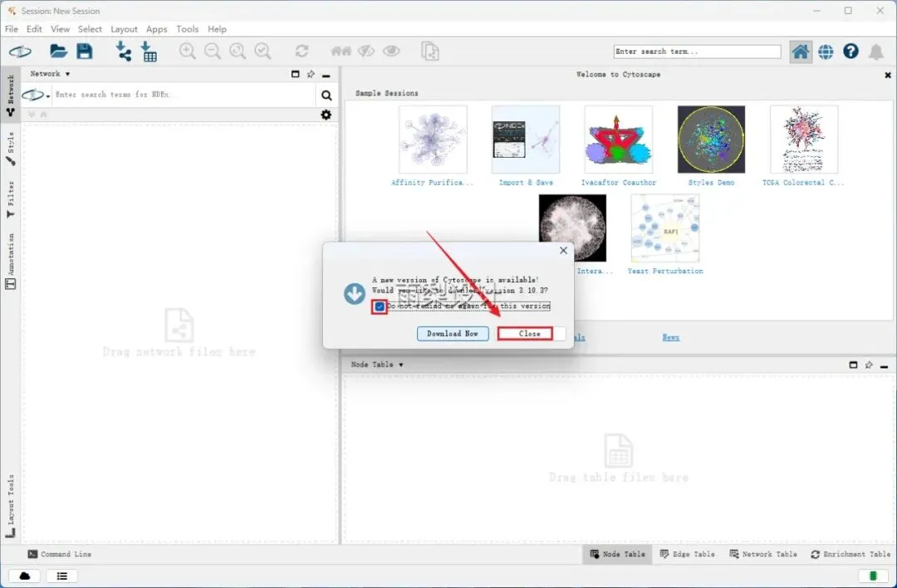Open the File menu

[12, 28]
